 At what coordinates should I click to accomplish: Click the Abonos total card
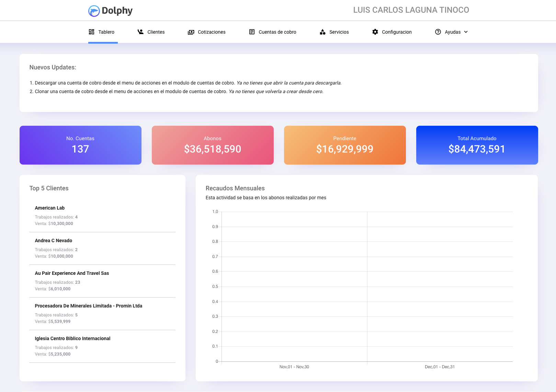[x=212, y=145]
